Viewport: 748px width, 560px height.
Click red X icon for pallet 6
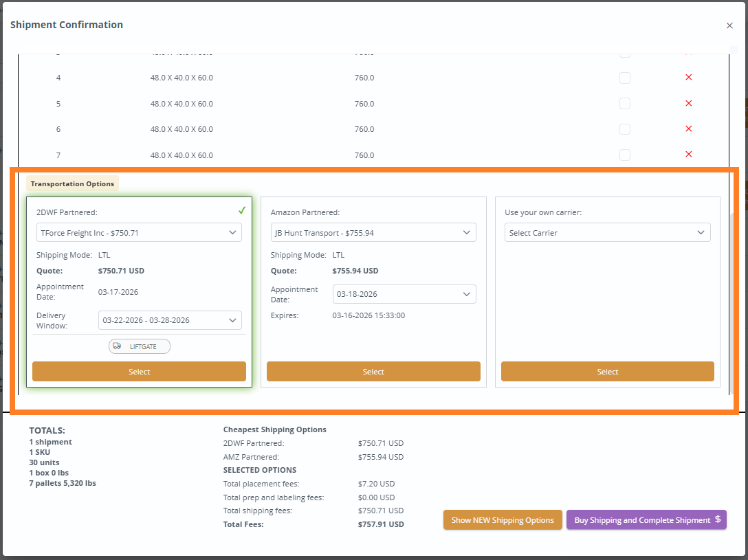688,129
